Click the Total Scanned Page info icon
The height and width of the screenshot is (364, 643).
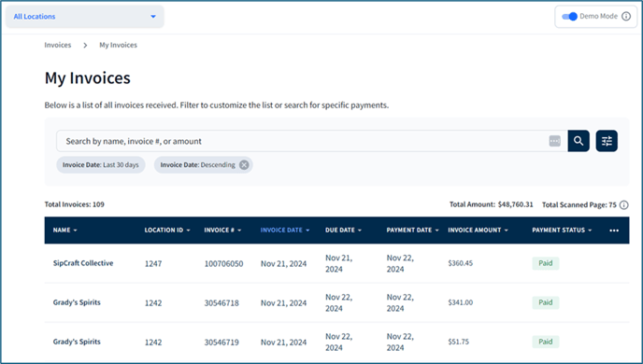(623, 204)
